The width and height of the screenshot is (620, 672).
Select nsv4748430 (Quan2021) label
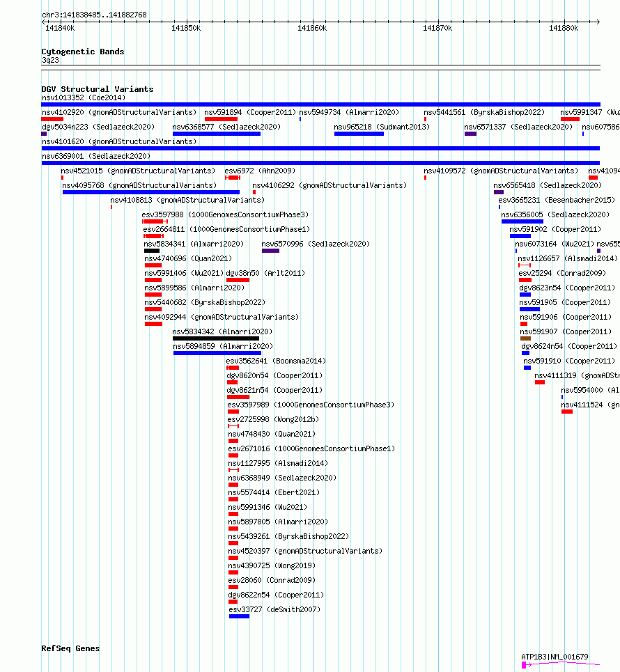point(272,434)
